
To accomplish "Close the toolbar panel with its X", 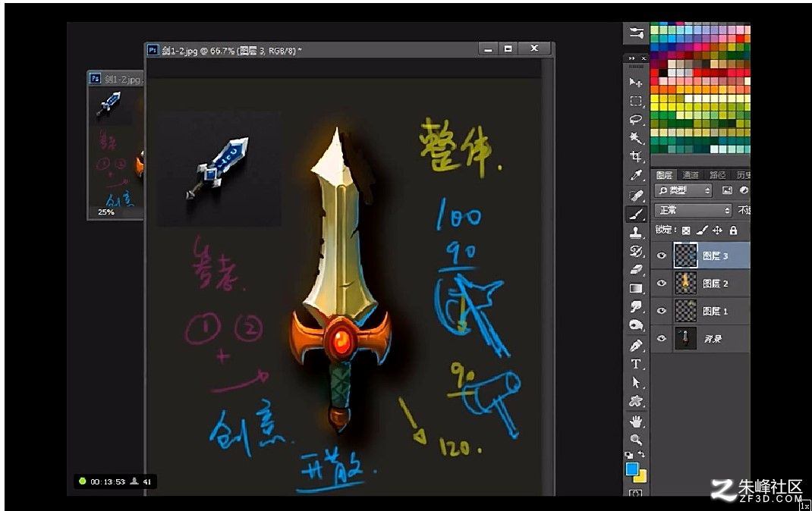I will click(644, 58).
